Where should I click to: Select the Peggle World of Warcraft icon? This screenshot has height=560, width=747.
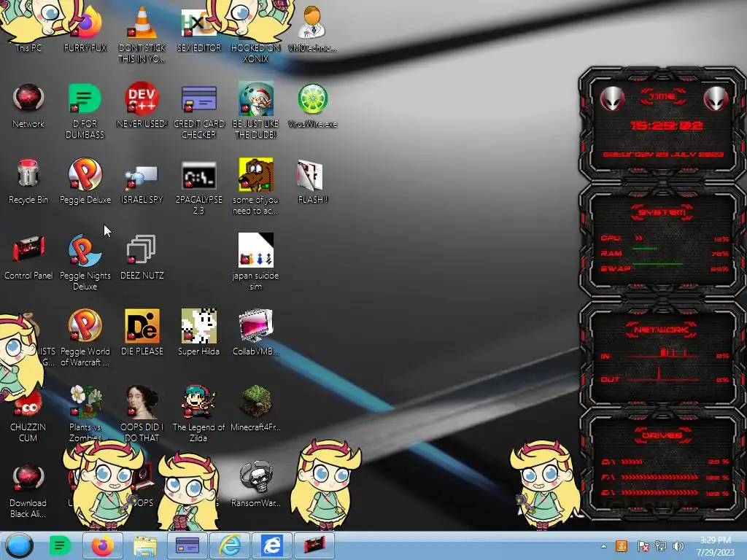85,338
